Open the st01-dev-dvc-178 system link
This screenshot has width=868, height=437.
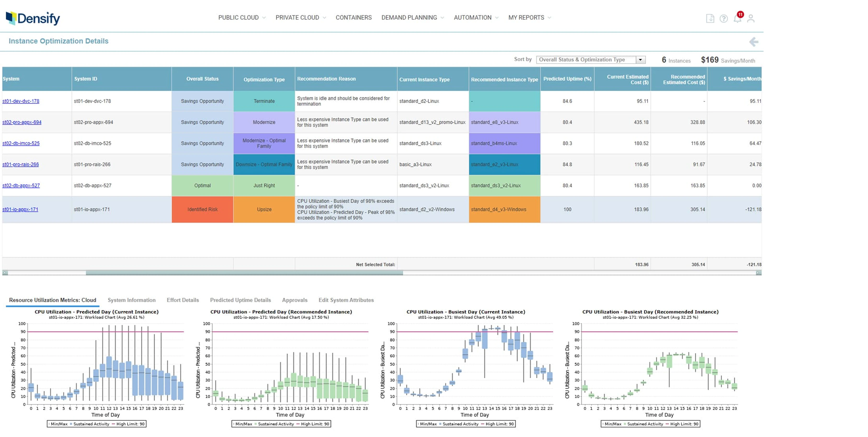(x=21, y=101)
